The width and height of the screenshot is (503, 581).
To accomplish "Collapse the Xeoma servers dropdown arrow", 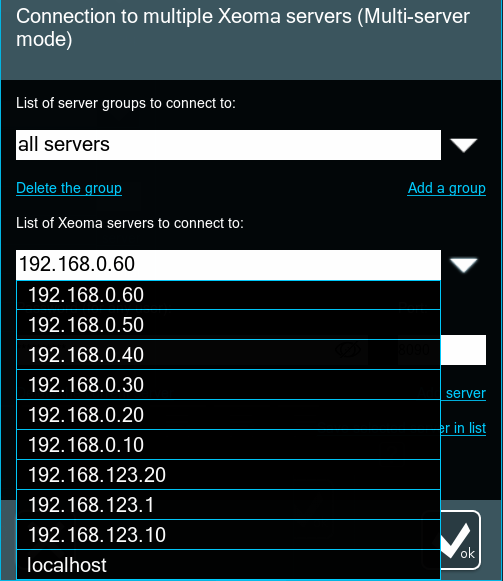I will point(463,265).
